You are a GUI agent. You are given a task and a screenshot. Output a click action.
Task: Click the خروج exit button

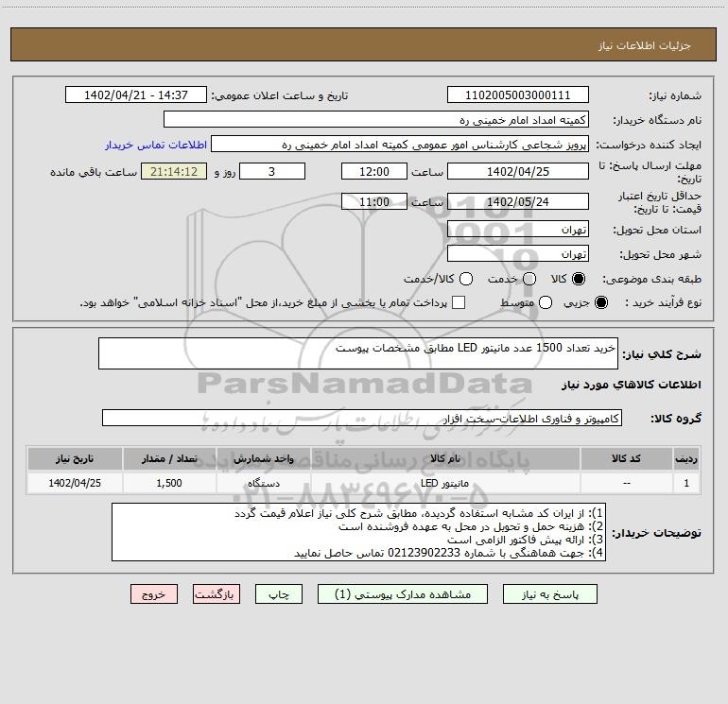point(154,594)
